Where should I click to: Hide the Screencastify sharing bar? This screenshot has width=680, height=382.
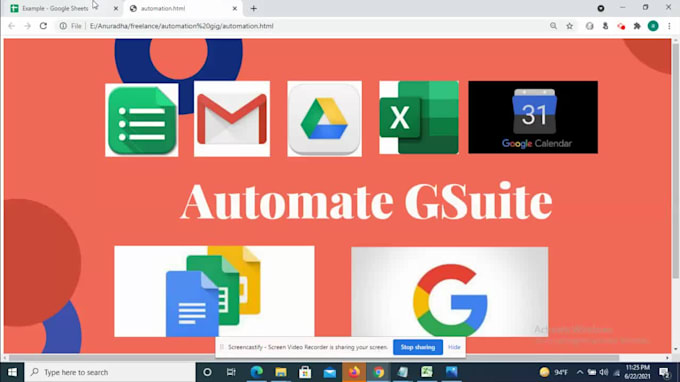click(x=454, y=347)
